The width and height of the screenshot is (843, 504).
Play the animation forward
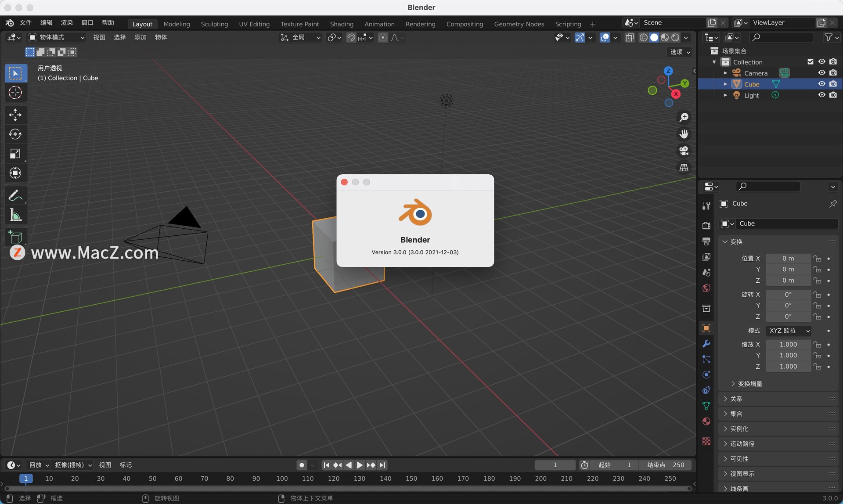coord(360,465)
